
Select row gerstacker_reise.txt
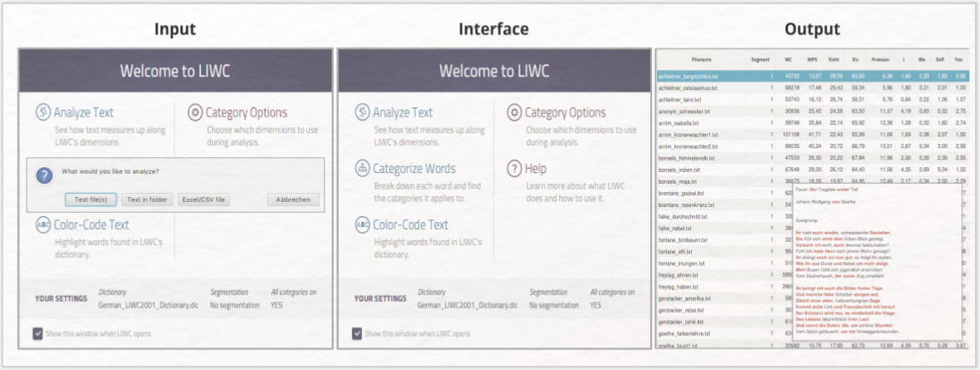[722, 310]
